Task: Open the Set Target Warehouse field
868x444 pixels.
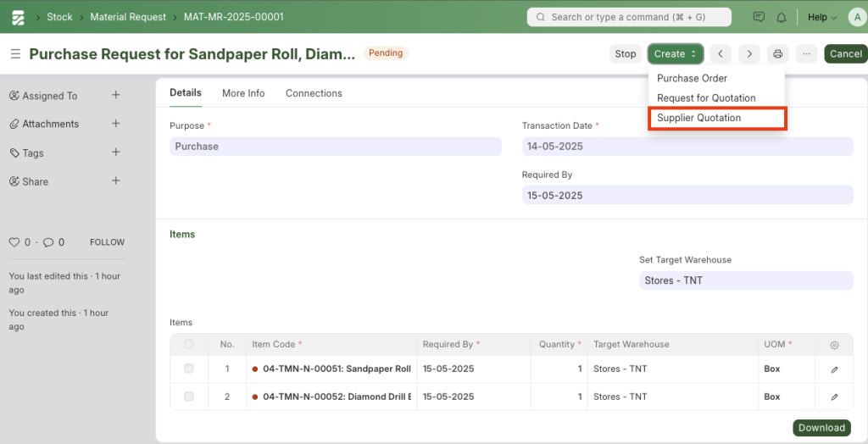Action: pos(746,280)
